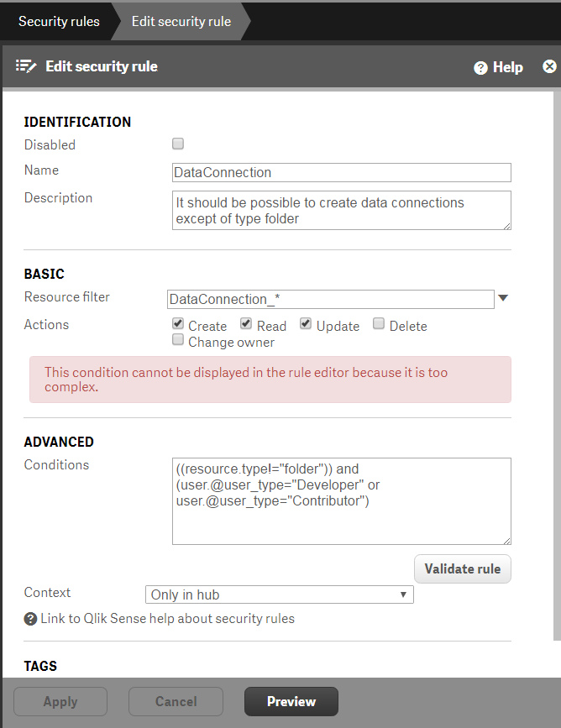This screenshot has width=561, height=728.
Task: Open Link to Qlik Sense help about security rules
Action: pyautogui.click(x=167, y=619)
